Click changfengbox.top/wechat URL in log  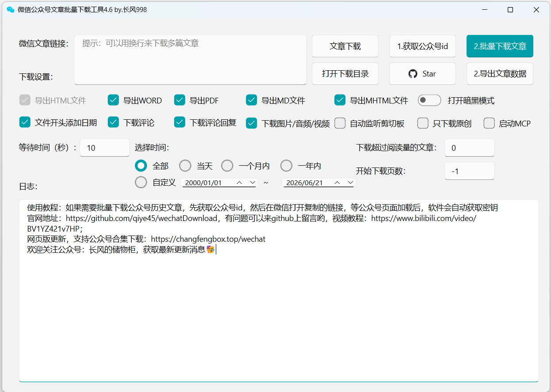pyautogui.click(x=208, y=239)
